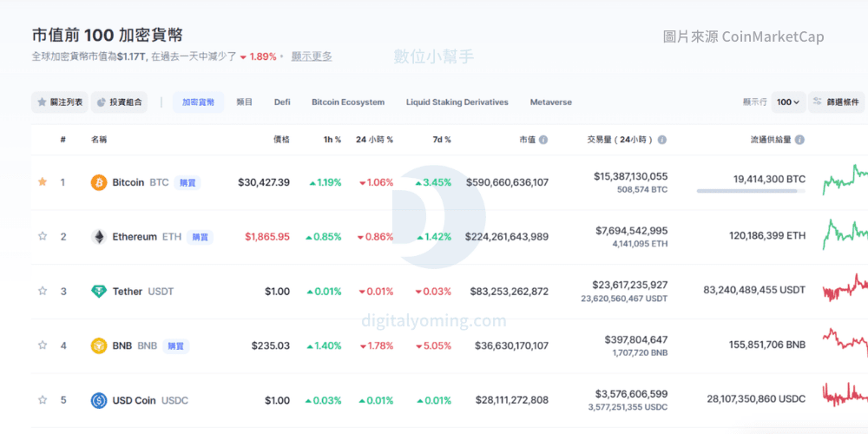The width and height of the screenshot is (868, 434).
Task: Open the Tether name link
Action: pyautogui.click(x=128, y=291)
